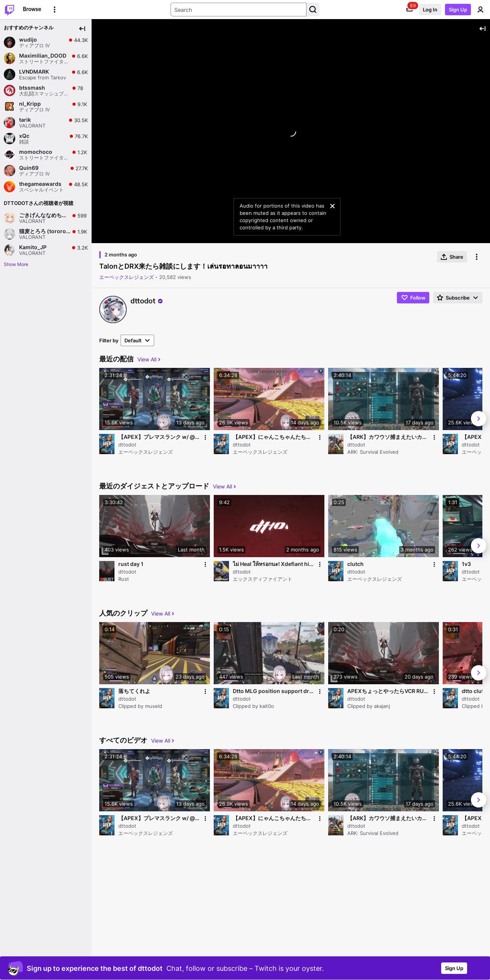Open momochoco channel in sidebar
The height and width of the screenshot is (980, 490).
[x=46, y=155]
